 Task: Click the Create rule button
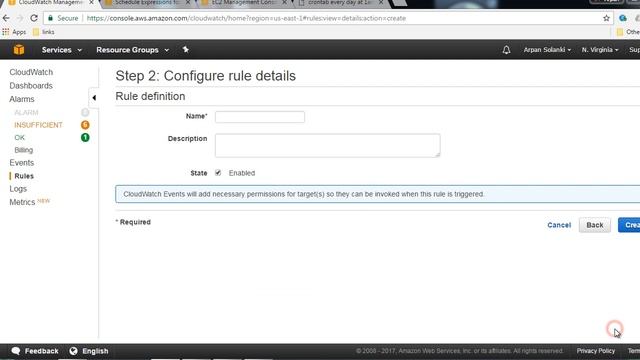click(629, 225)
